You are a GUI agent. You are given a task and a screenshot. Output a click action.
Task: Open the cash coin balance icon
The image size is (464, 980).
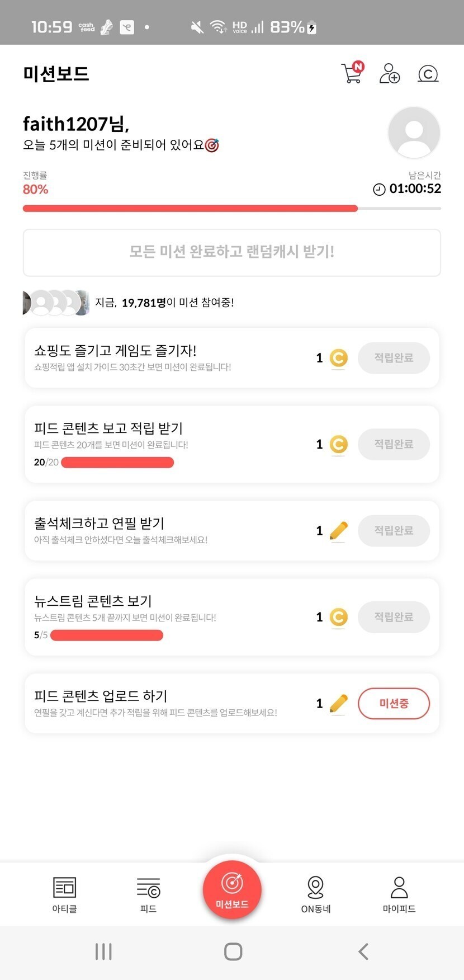click(428, 74)
